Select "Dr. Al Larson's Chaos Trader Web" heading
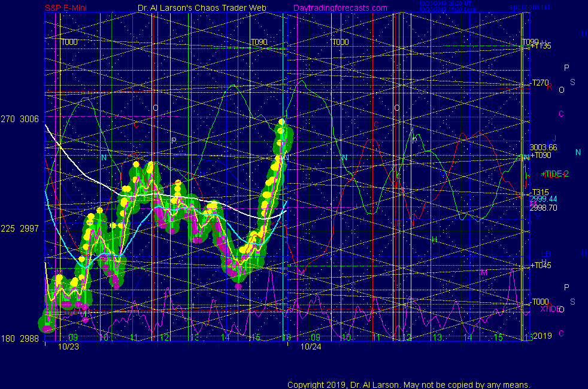The image size is (588, 389). tap(202, 8)
